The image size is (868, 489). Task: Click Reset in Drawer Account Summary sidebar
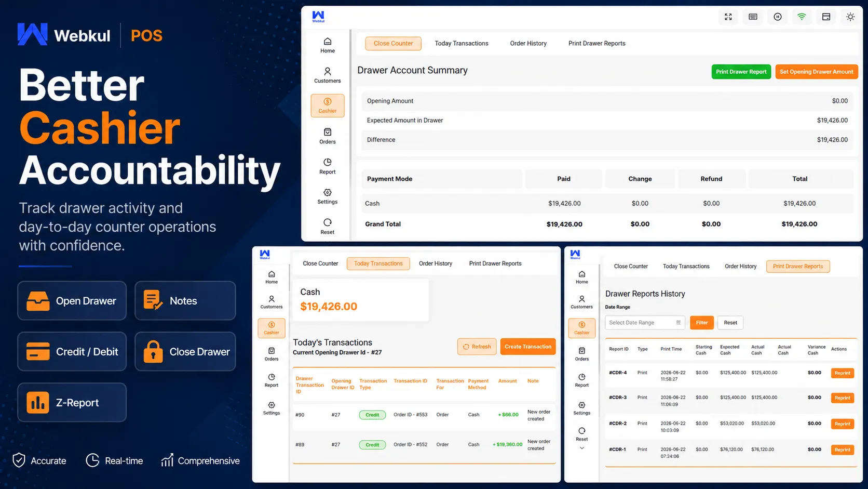point(328,227)
